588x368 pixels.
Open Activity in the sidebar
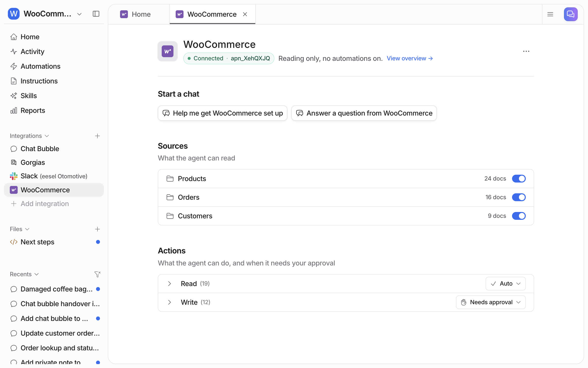(54, 52)
